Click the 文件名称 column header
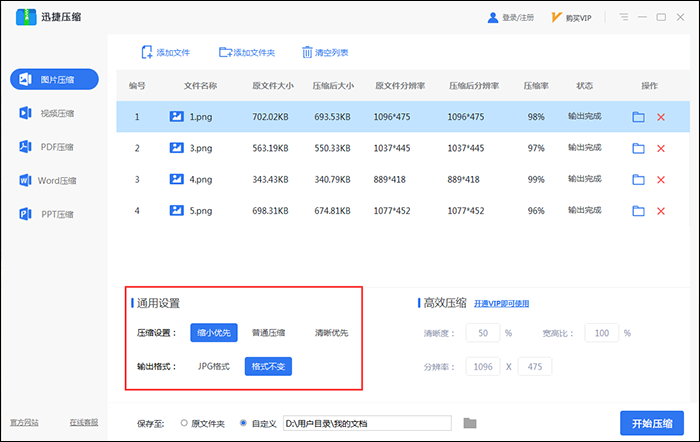 click(200, 86)
